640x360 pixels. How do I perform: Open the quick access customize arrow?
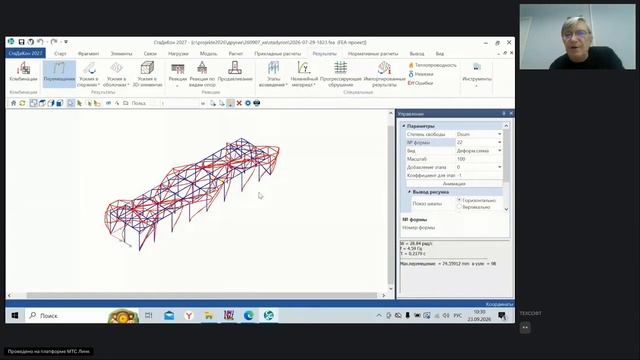click(66, 42)
